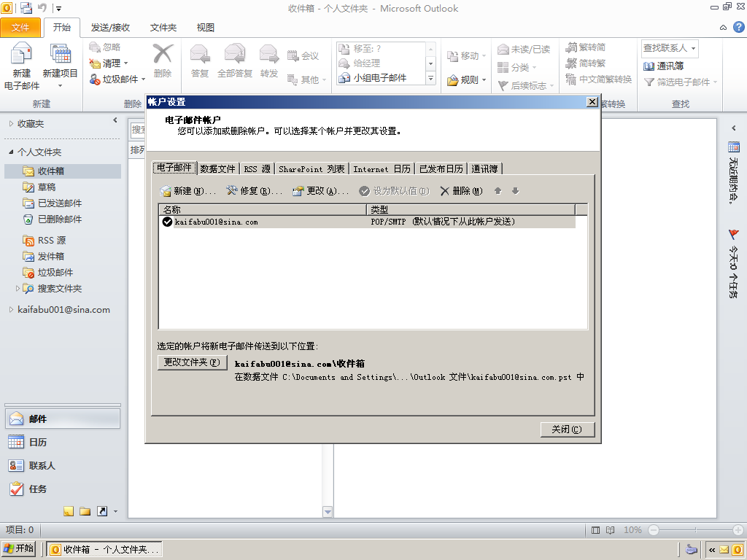Click the Rules (规则) ribbon button

[x=466, y=80]
